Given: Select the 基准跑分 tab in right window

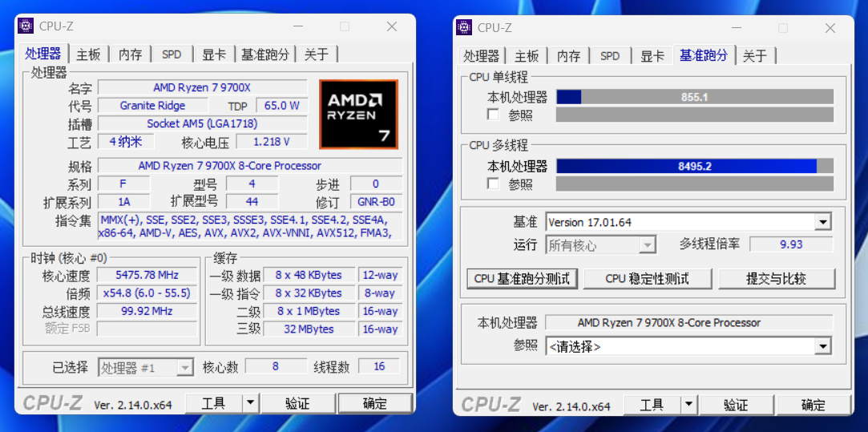Looking at the screenshot, I should pyautogui.click(x=704, y=55).
